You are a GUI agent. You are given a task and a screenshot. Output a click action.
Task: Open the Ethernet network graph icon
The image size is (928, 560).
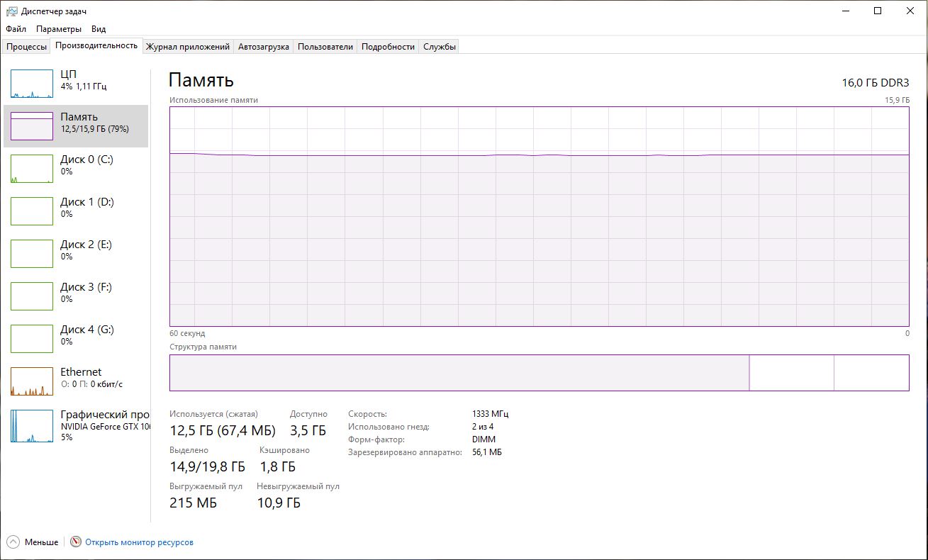pyautogui.click(x=32, y=381)
